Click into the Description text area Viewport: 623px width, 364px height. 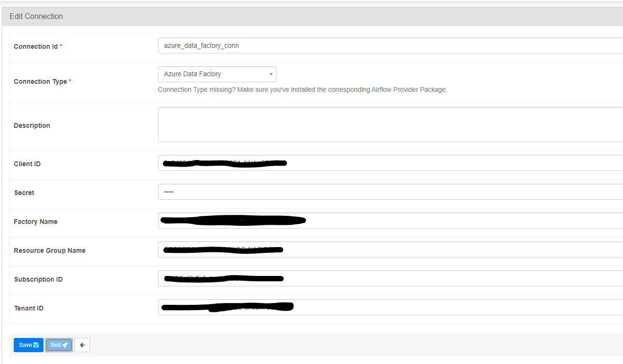pyautogui.click(x=391, y=124)
